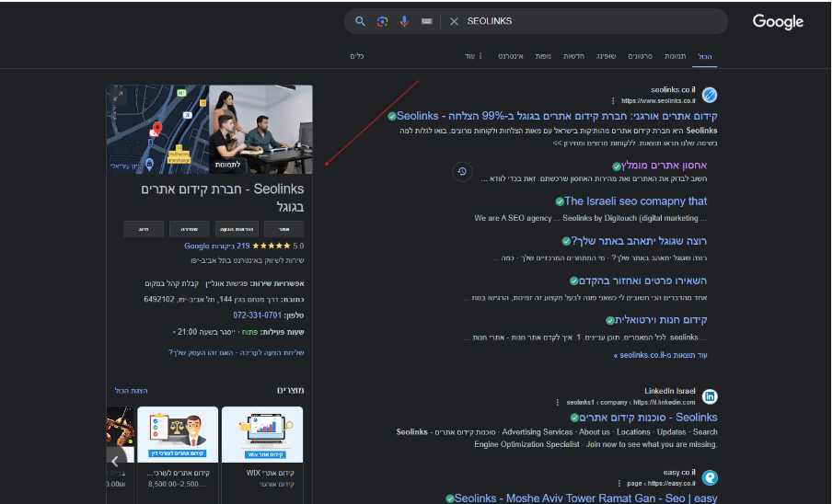Open the קידום אתר WIX product card
This screenshot has width=833, height=504.
(x=262, y=454)
